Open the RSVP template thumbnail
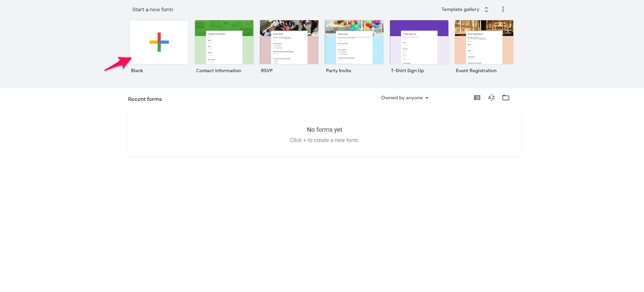This screenshot has width=644, height=292. pyautogui.click(x=289, y=42)
